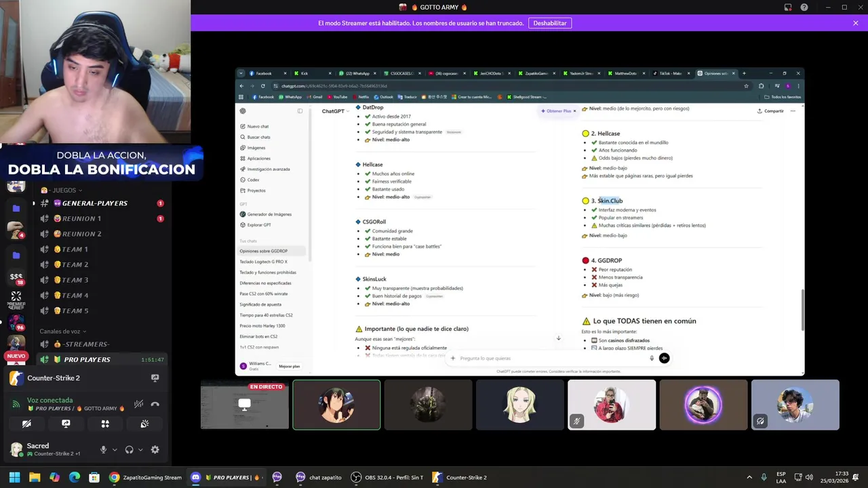Switch to the Facebook tab in streamed Chrome

tap(267, 73)
